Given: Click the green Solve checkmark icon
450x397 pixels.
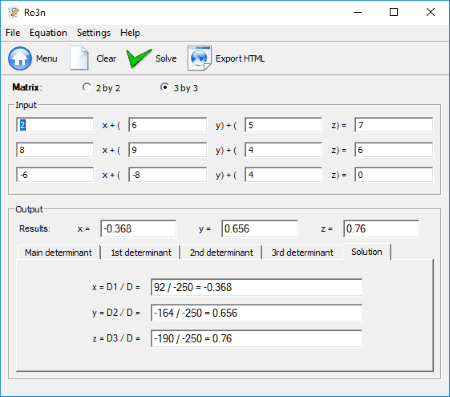Looking at the screenshot, I should pyautogui.click(x=139, y=58).
